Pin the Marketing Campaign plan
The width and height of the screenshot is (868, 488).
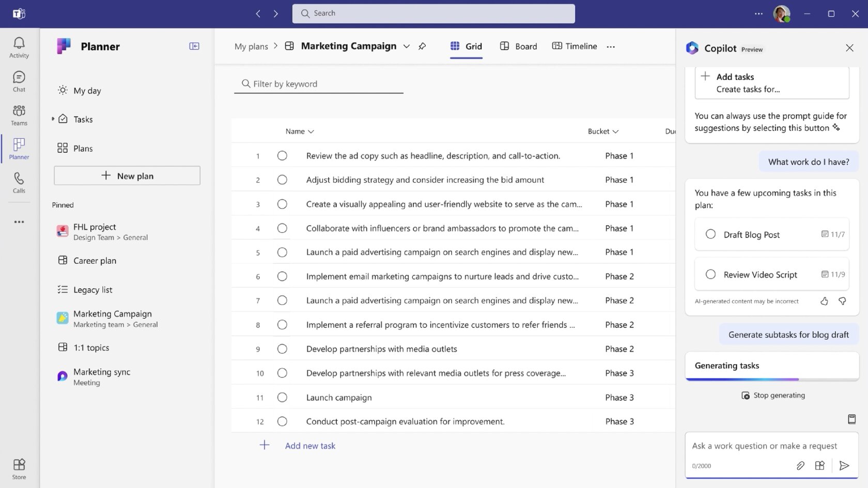pos(422,46)
